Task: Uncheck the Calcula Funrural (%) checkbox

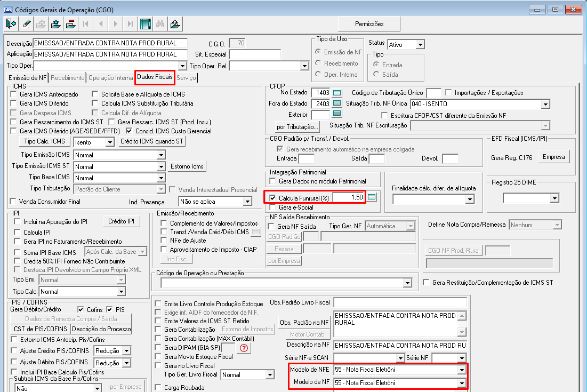Action: pyautogui.click(x=272, y=198)
